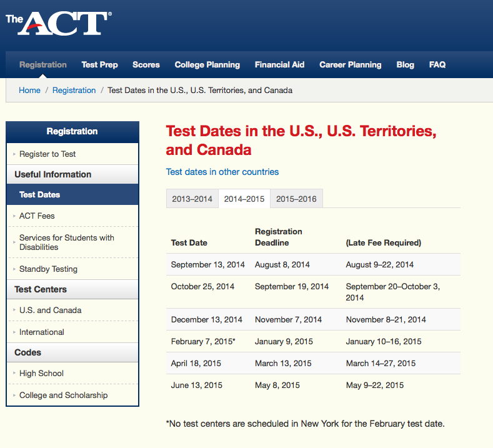Click the June 13, 2015 test date
The image size is (493, 448).
(x=196, y=385)
